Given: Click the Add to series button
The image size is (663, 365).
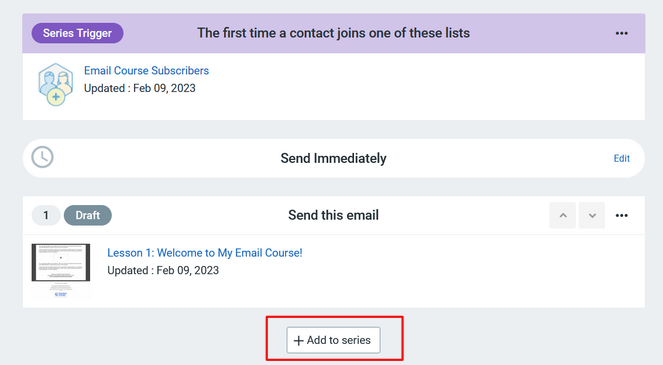Looking at the screenshot, I should [333, 340].
